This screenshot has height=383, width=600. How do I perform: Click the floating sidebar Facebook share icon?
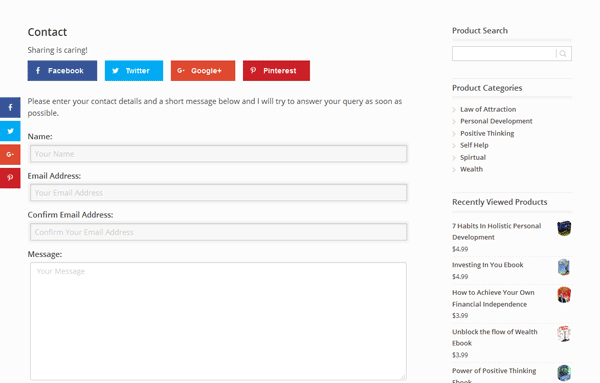tap(10, 108)
